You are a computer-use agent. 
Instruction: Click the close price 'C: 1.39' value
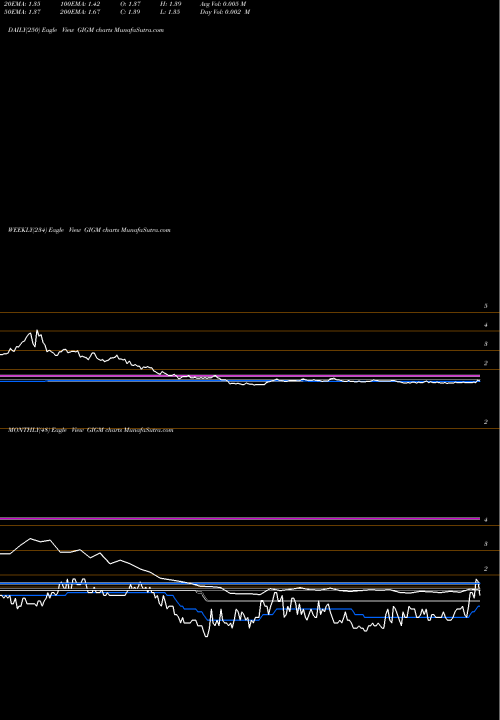[x=130, y=12]
